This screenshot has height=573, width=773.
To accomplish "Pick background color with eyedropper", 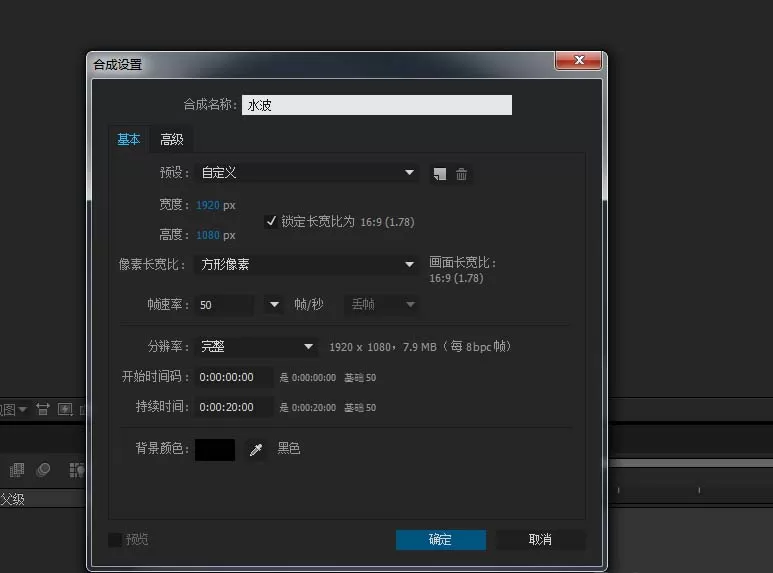I will point(256,449).
